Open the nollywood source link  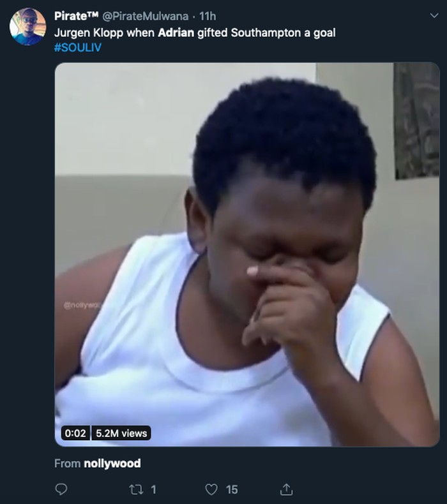click(x=112, y=463)
